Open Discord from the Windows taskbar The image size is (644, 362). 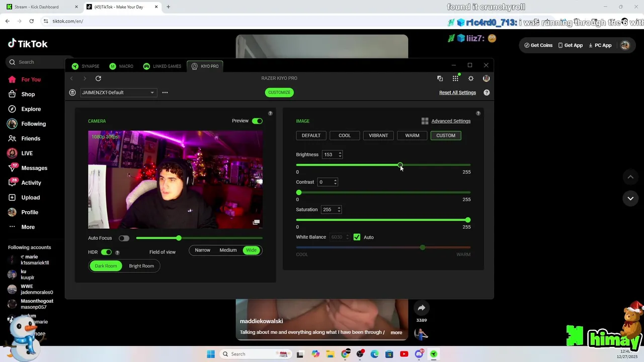419,354
